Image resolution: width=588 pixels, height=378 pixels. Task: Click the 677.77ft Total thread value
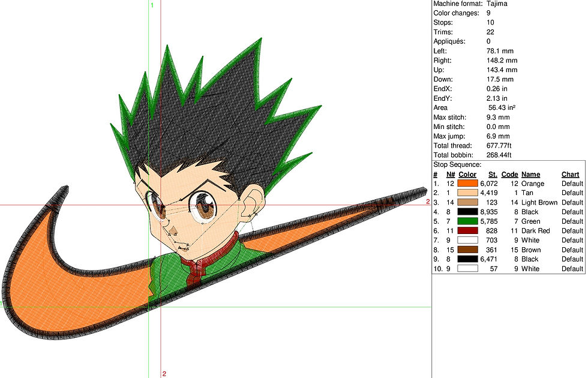pyautogui.click(x=499, y=145)
